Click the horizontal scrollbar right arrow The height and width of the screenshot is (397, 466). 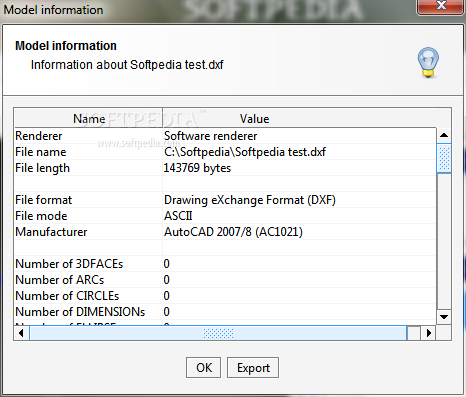(x=428, y=333)
